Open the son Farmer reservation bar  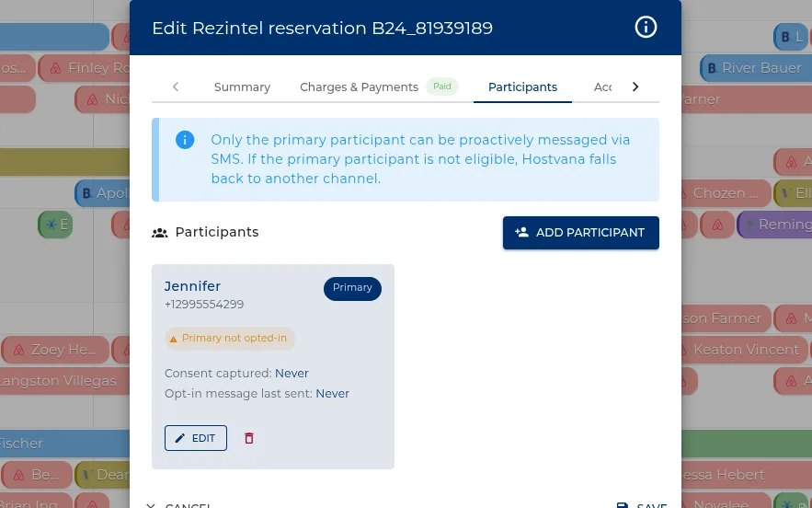[x=726, y=318]
